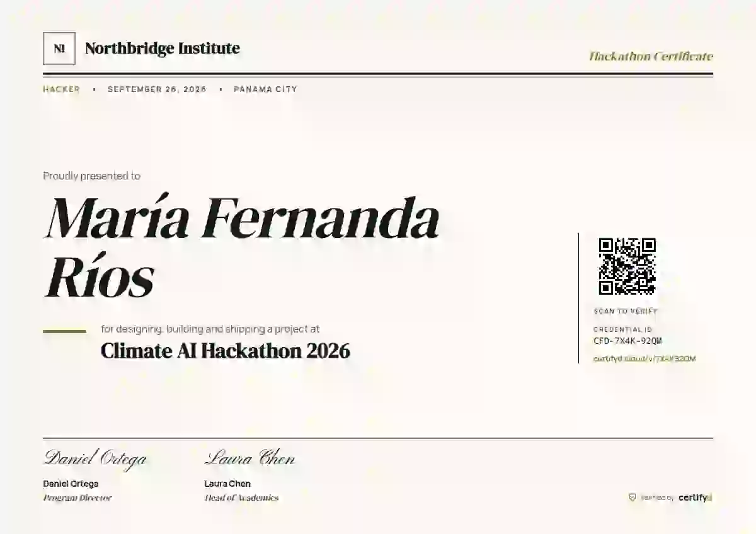The height and width of the screenshot is (534, 756).
Task: Select credential code CFD-7X4K-92QM
Action: click(627, 341)
